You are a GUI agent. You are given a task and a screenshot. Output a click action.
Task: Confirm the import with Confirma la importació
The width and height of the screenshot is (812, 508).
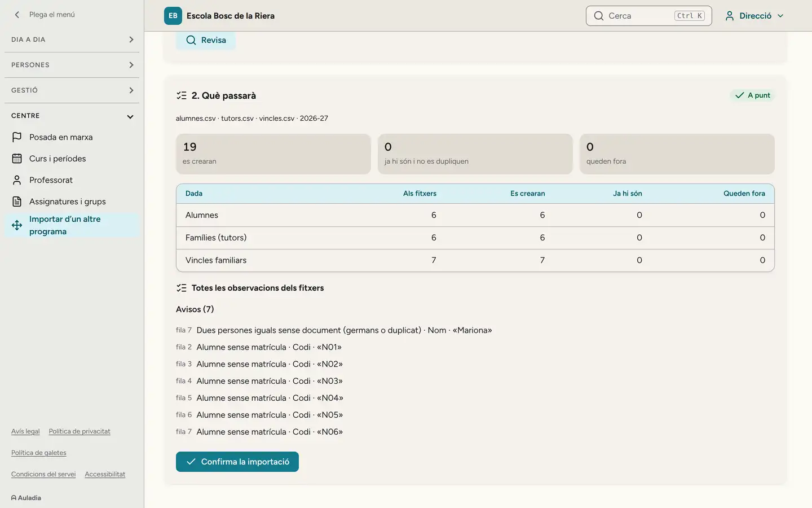[x=237, y=462]
